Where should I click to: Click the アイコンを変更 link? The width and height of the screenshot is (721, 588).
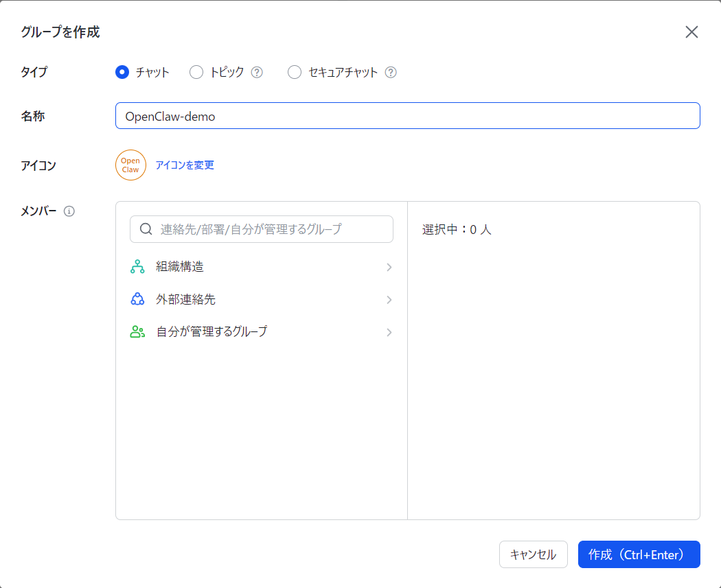point(185,165)
